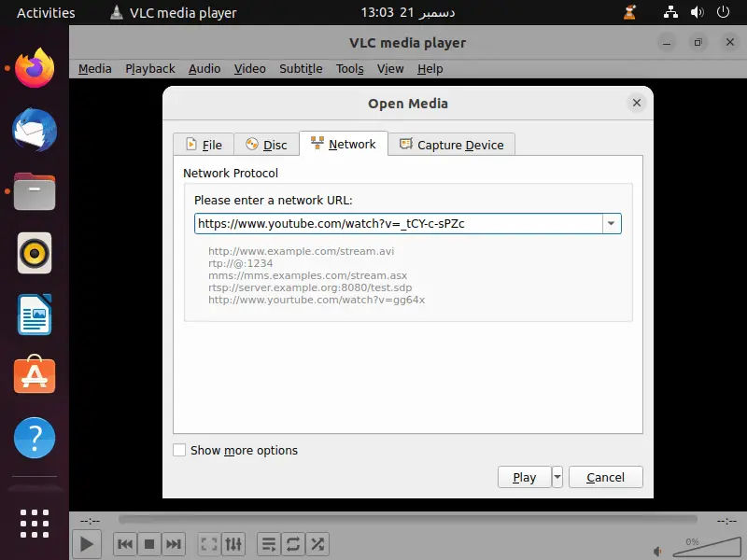747x560 pixels.
Task: Open Thunderbird mail from dock
Action: (35, 130)
